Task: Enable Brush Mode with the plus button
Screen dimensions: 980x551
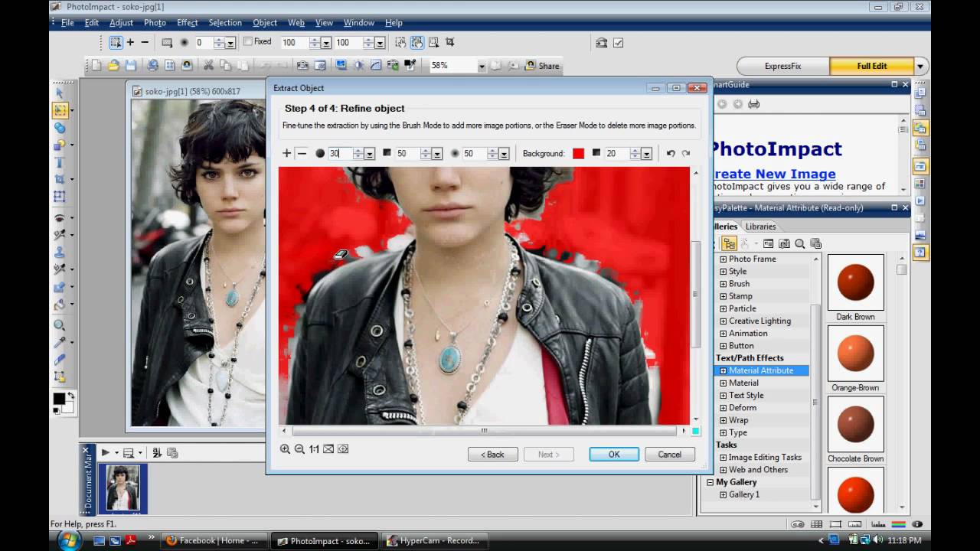Action: point(287,153)
